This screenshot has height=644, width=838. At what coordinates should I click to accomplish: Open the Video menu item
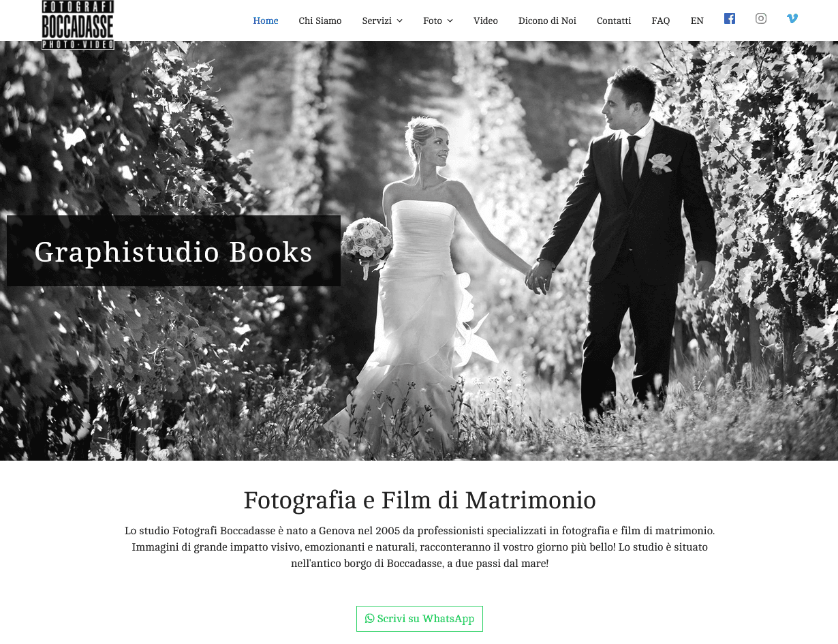486,20
